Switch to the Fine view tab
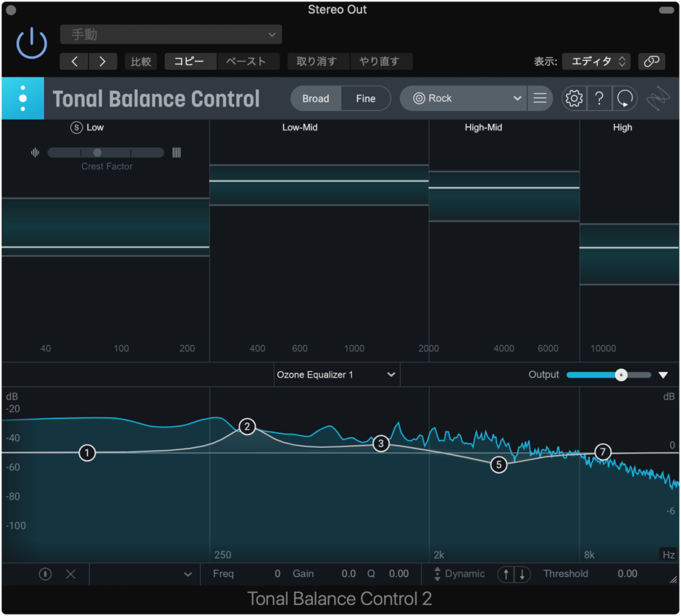The width and height of the screenshot is (681, 616). (366, 98)
